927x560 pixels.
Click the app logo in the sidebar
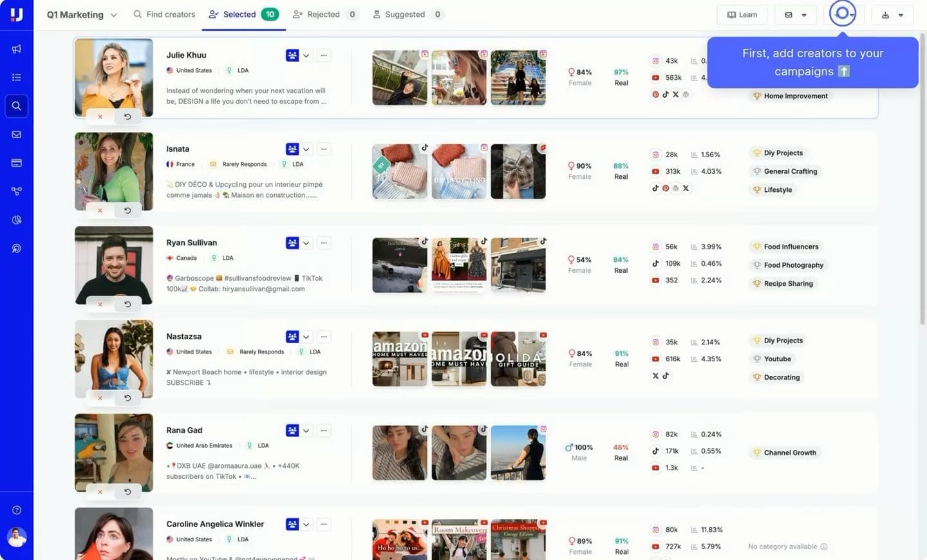click(17, 14)
